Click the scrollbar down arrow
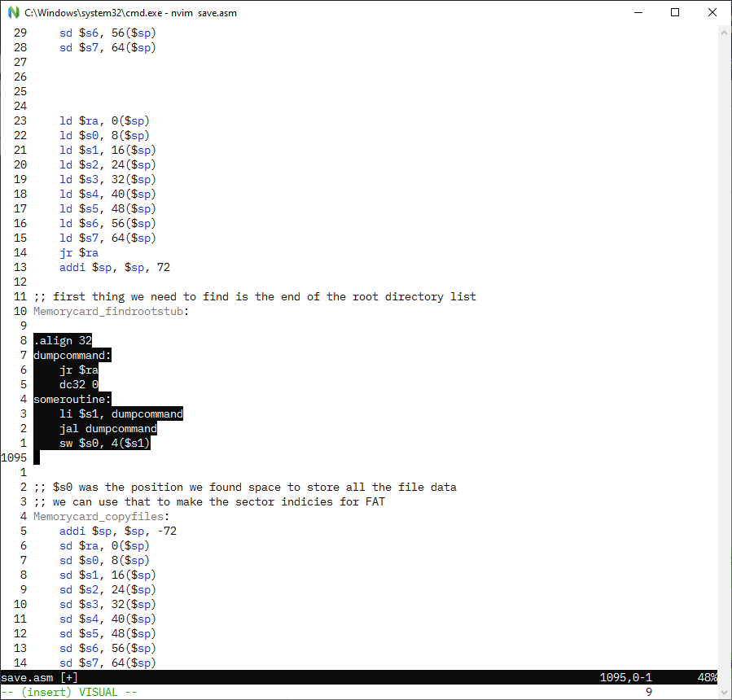The width and height of the screenshot is (732, 700). (724, 692)
